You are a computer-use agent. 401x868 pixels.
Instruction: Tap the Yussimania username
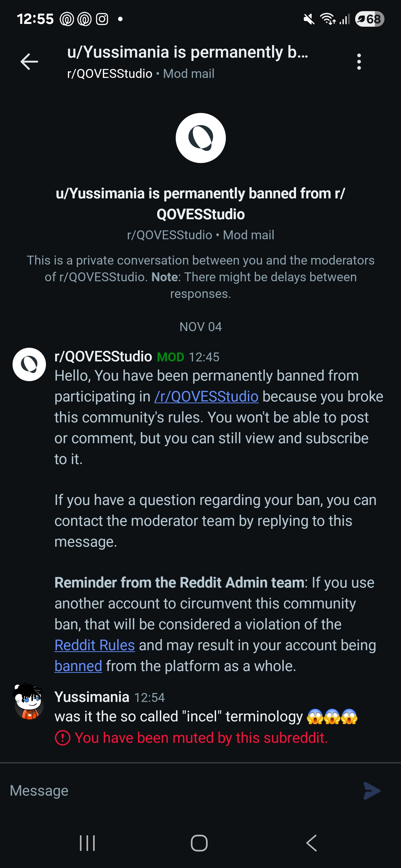92,697
